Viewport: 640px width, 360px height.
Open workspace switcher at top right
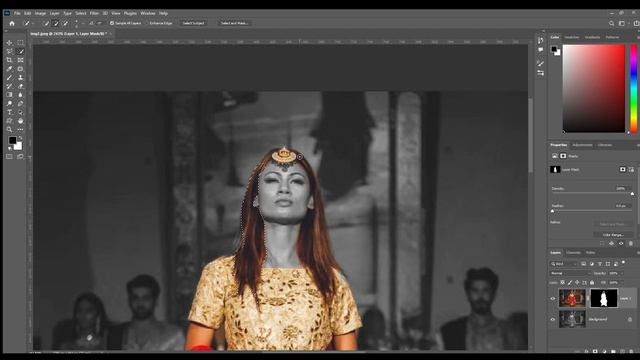point(622,23)
